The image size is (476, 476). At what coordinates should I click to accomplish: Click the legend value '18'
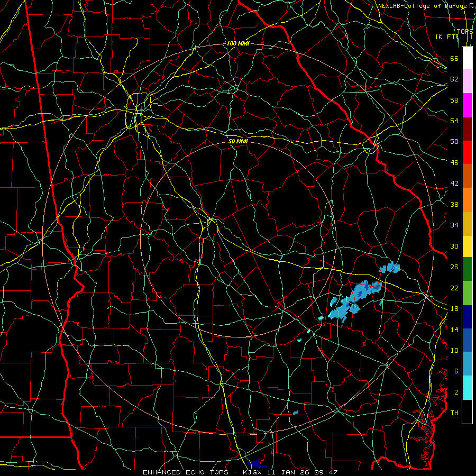(454, 309)
